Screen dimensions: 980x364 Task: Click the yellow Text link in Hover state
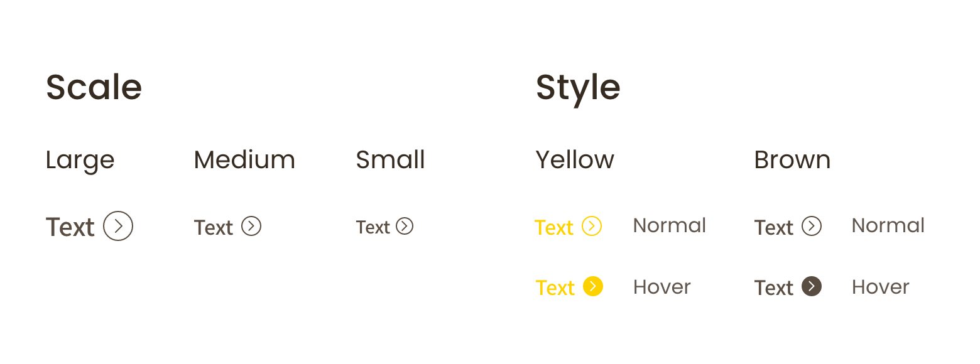pyautogui.click(x=555, y=287)
